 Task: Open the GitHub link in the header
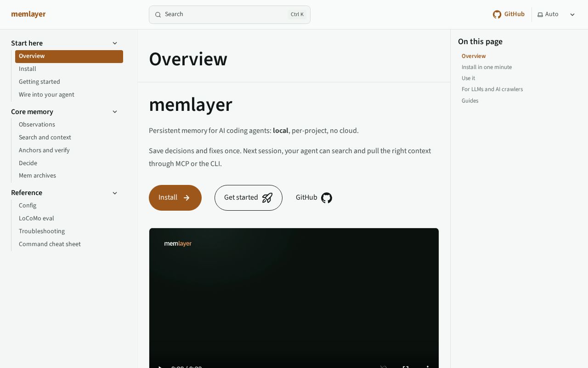509,14
